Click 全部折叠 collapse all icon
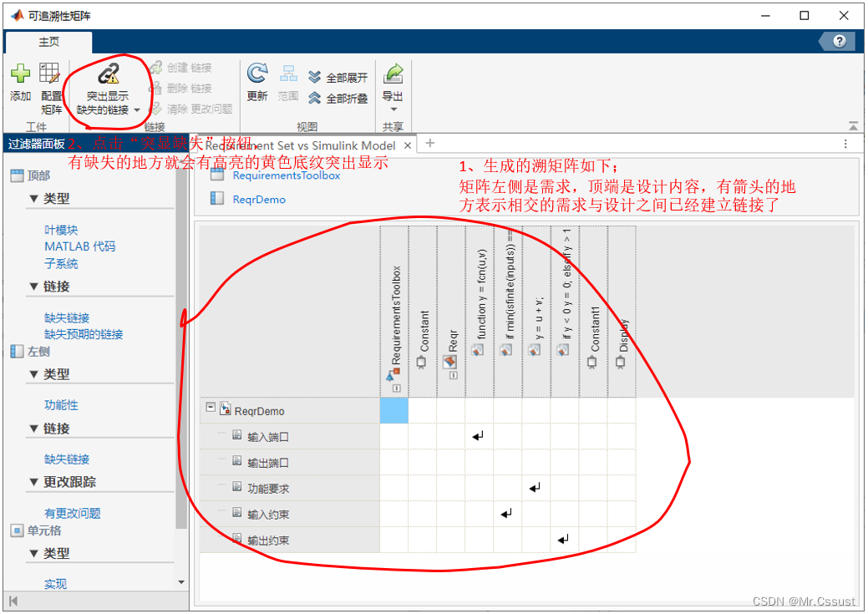This screenshot has height=614, width=868. (x=315, y=99)
